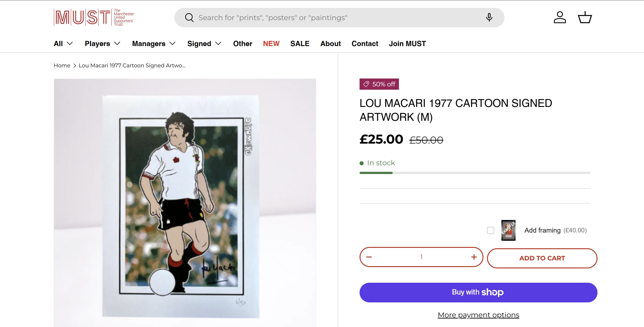Open the account profile icon
The height and width of the screenshot is (327, 644).
click(x=560, y=17)
